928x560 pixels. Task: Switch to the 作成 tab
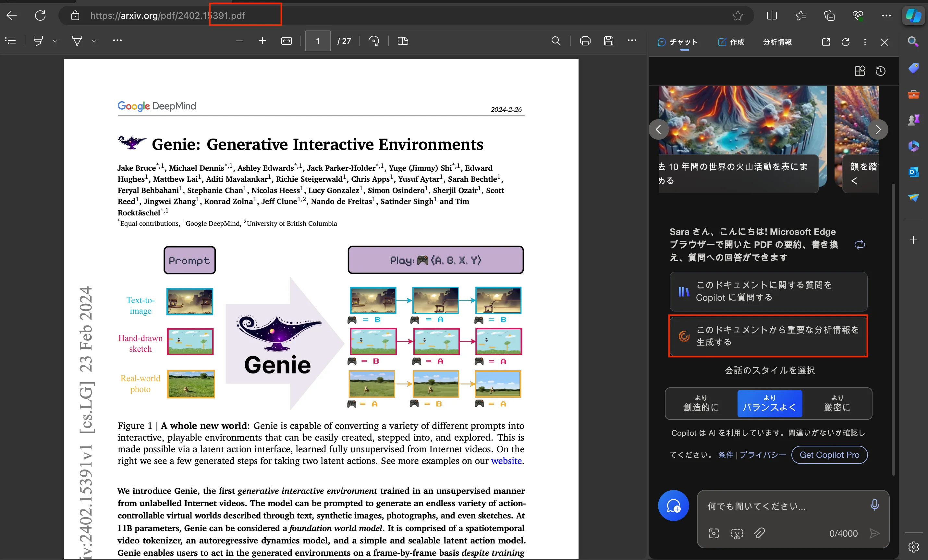point(731,42)
